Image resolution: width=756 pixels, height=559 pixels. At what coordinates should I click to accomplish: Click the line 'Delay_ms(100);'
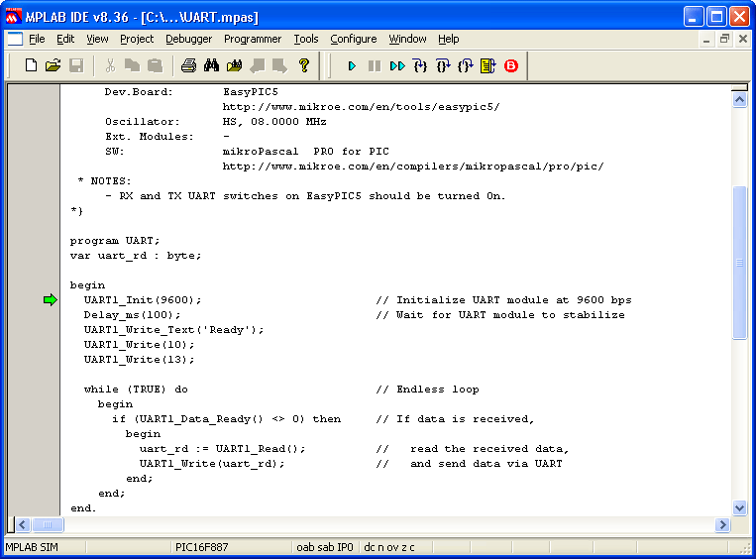click(x=132, y=315)
